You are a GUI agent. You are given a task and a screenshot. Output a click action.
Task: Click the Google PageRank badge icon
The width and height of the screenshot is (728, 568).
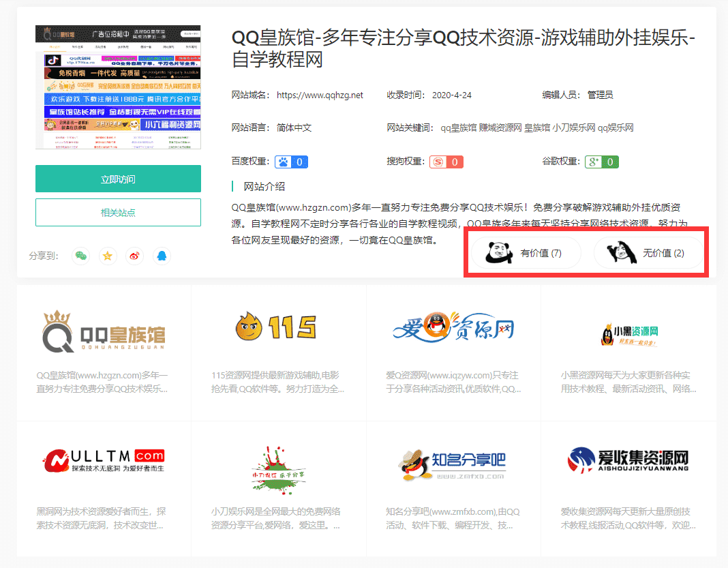pyautogui.click(x=601, y=162)
